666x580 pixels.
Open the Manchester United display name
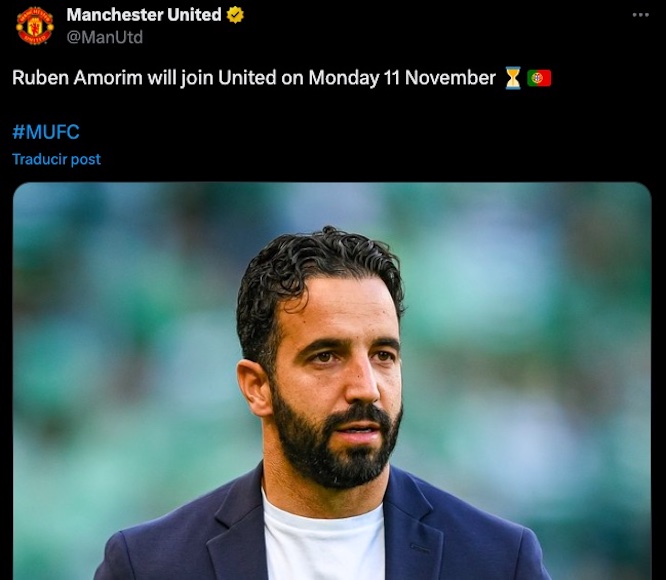click(144, 15)
